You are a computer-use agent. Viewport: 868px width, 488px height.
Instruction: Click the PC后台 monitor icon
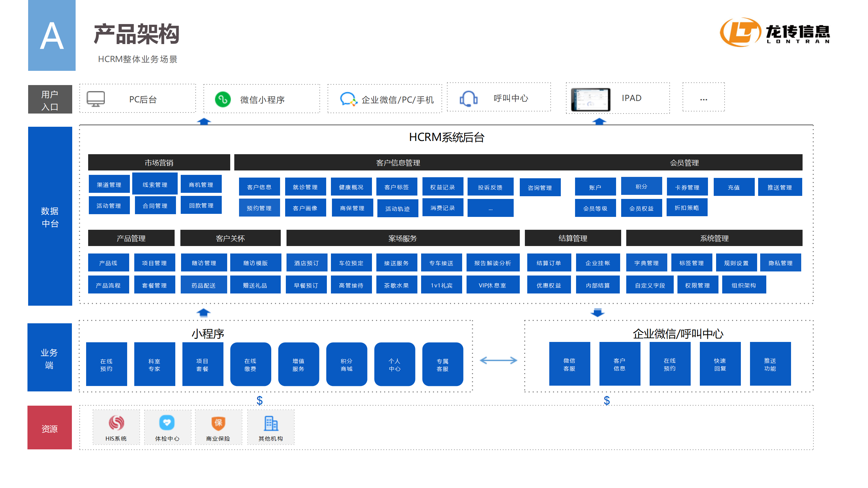coord(96,99)
